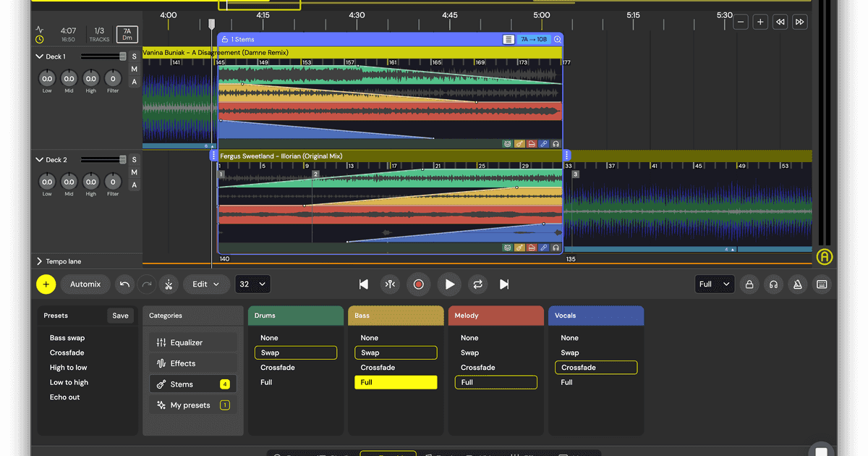Expand the Tempo lane
Screen dimensions: 868x456
tap(39, 261)
